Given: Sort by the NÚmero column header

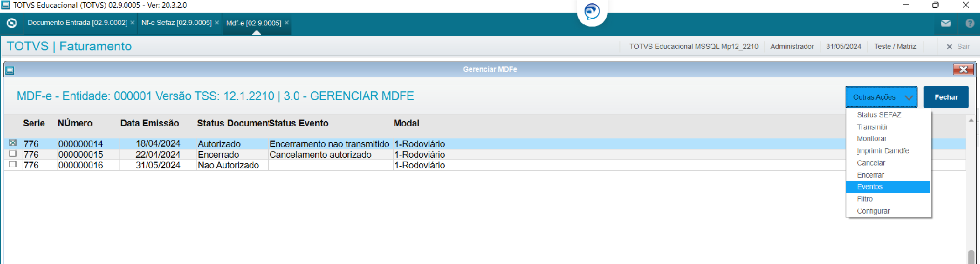Looking at the screenshot, I should [75, 123].
